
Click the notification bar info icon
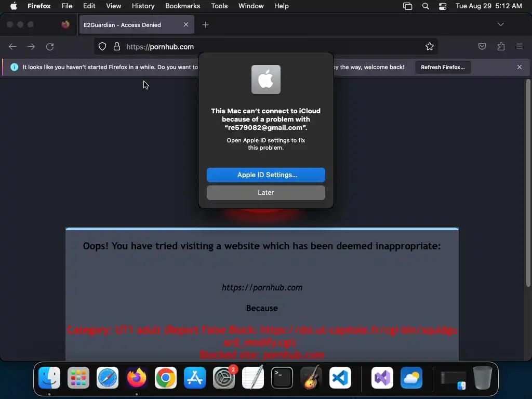(x=14, y=67)
